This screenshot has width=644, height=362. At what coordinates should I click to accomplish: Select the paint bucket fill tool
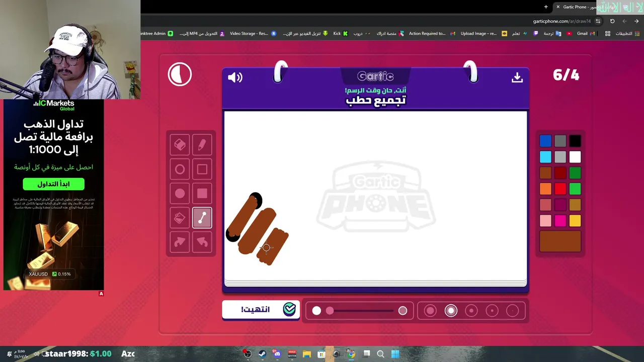coord(180,218)
